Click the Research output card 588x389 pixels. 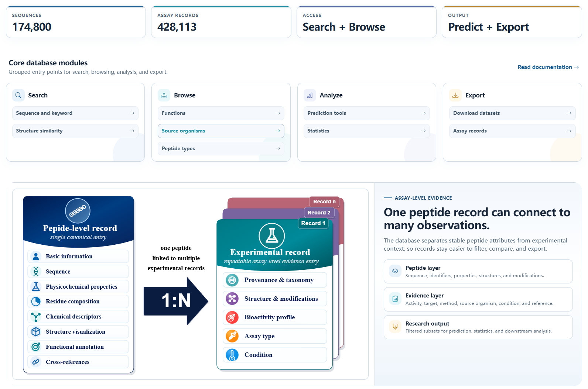478,327
